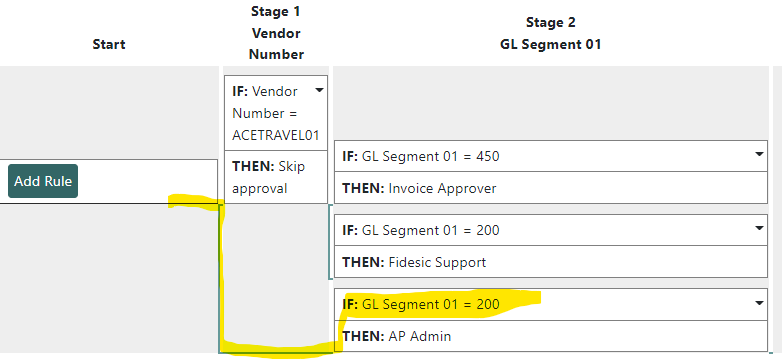Screen dimensions: 782x360
Task: Click empty gray Start area below Add Rule
Action: tap(109, 279)
